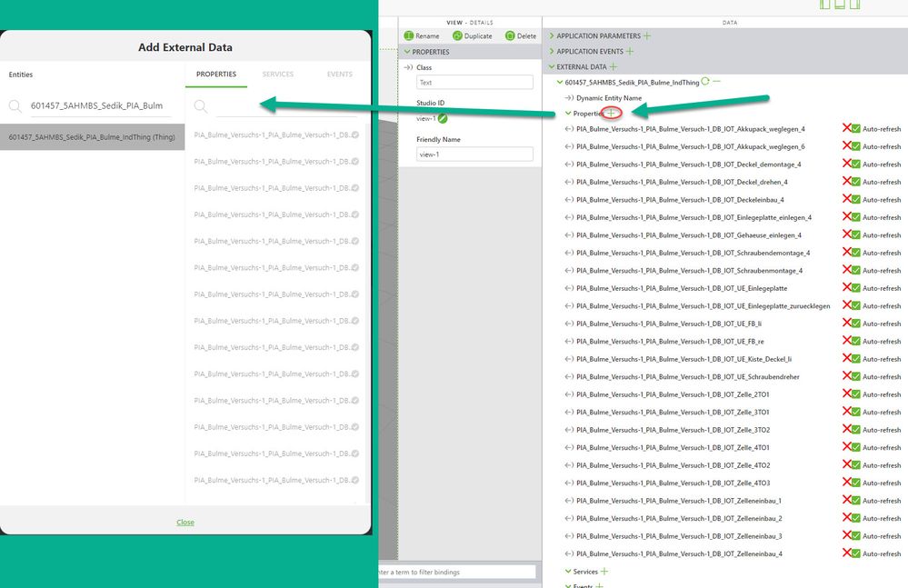The width and height of the screenshot is (908, 588).
Task: Collapse the 601457_5AHMBS_Sedik_PIA_Bulme_IndThing node
Action: [559, 82]
